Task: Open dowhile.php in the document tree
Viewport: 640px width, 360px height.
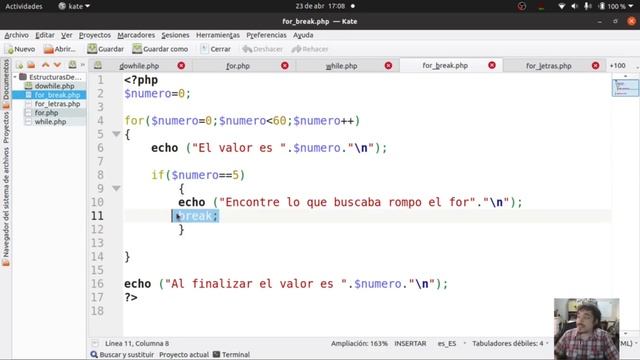Action: coord(54,86)
